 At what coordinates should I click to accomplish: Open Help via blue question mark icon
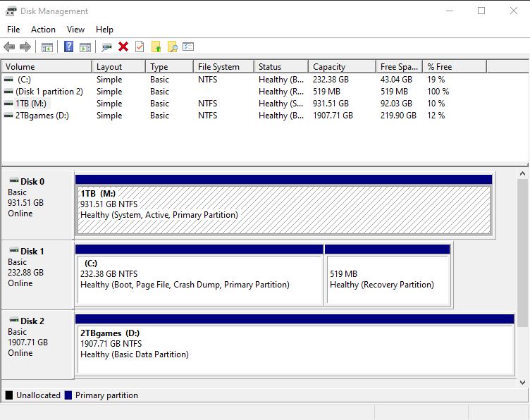pos(68,47)
